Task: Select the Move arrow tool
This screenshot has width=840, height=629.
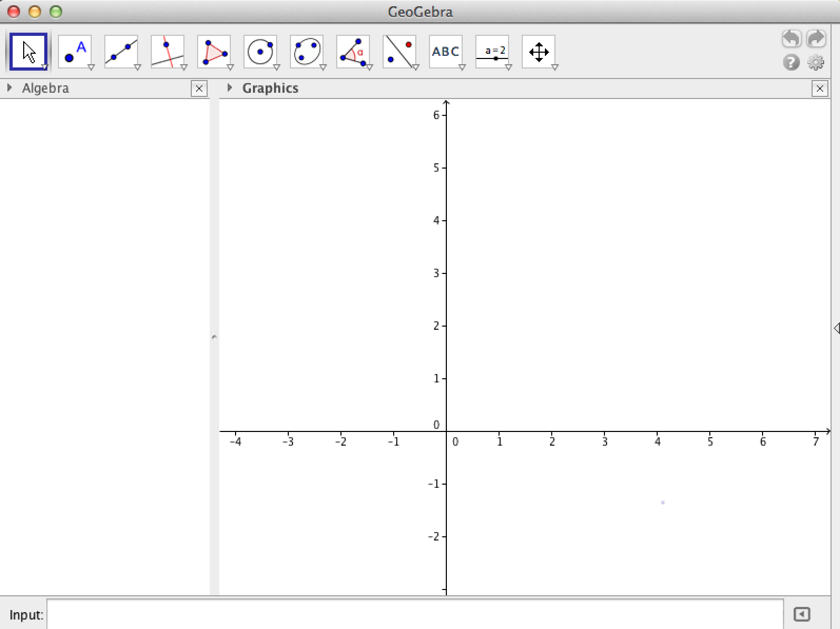Action: [x=28, y=51]
